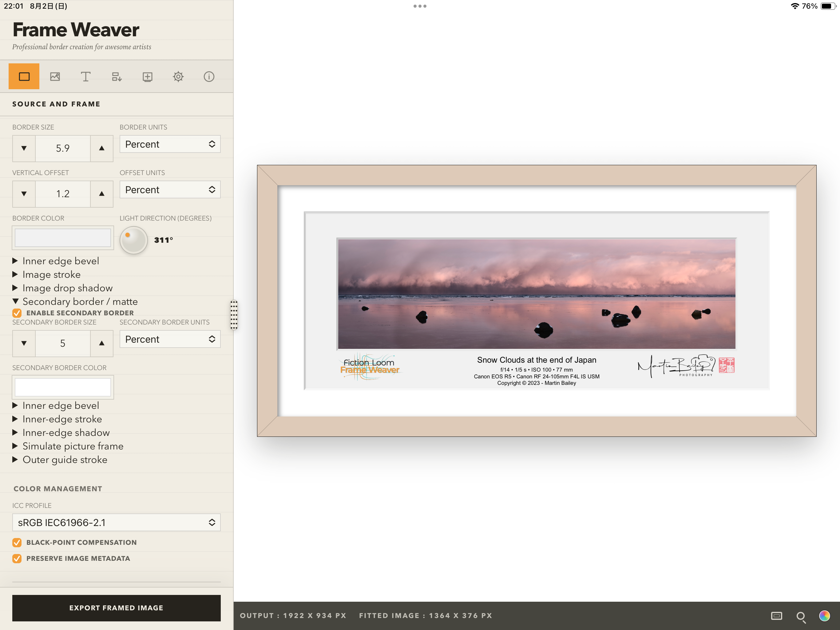Tap the battery indicator icon
This screenshot has height=630, width=840.
click(x=829, y=6)
